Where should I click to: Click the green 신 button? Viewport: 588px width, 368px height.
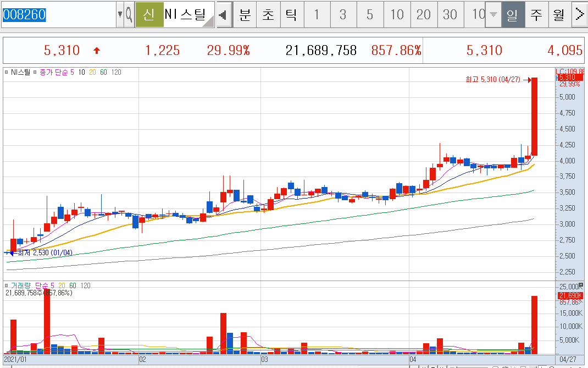click(149, 15)
